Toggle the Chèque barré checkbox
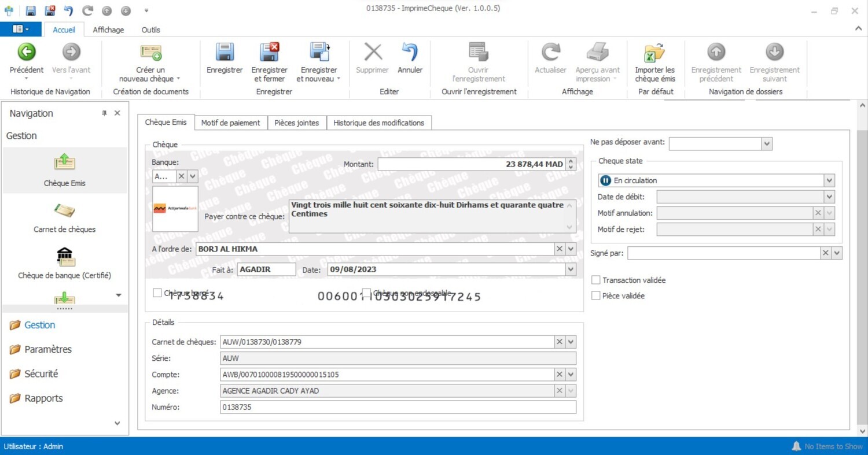868x455 pixels. pos(157,293)
